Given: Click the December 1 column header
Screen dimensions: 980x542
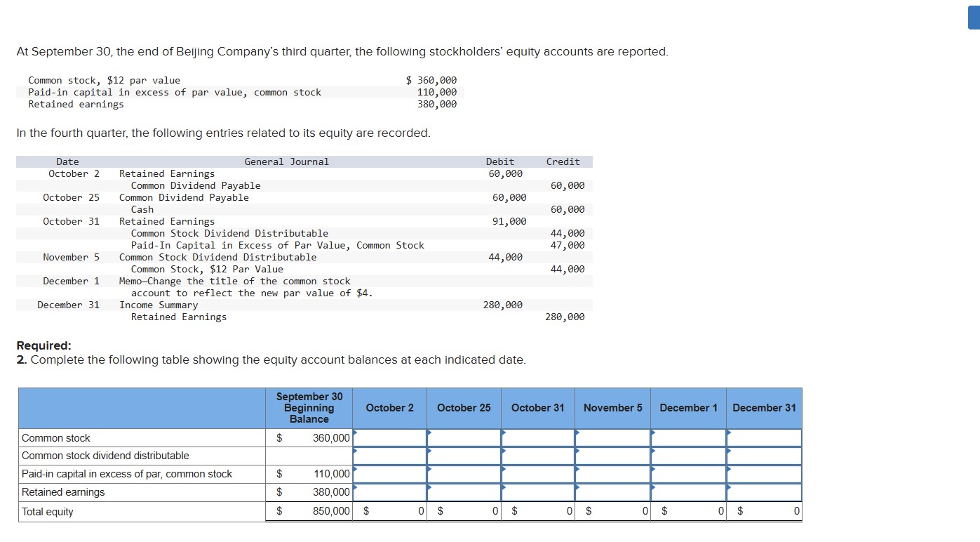Looking at the screenshot, I should point(688,408).
